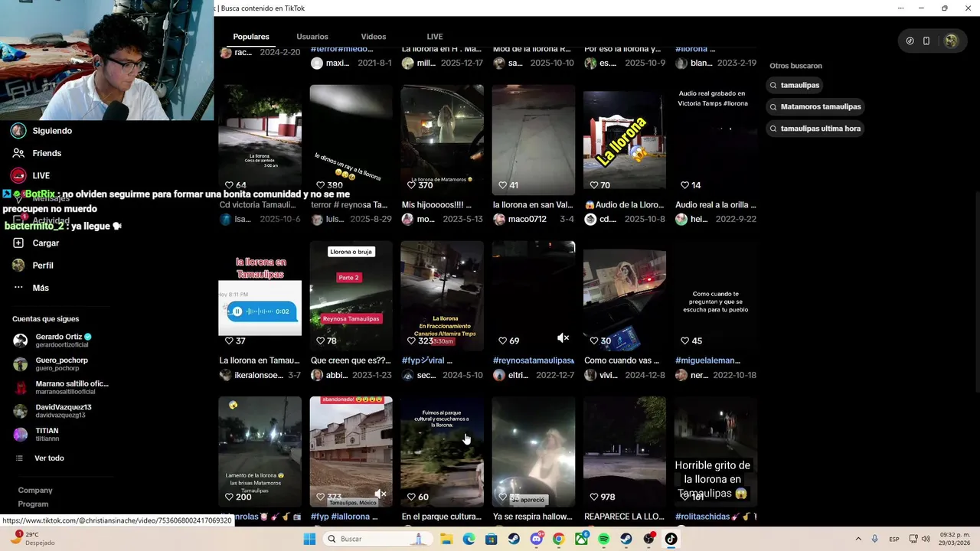Open author maco0712 profile
Screen dimensions: 980x551
coord(519,219)
